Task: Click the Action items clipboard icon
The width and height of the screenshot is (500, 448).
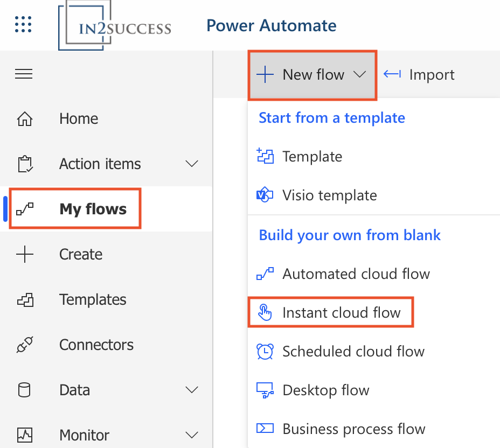Action: 25,164
